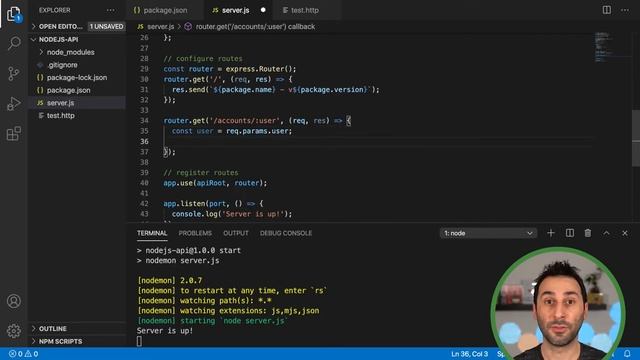Image resolution: width=640 pixels, height=360 pixels.
Task: Click 'const user = req.params.user;' line
Action: [232, 131]
